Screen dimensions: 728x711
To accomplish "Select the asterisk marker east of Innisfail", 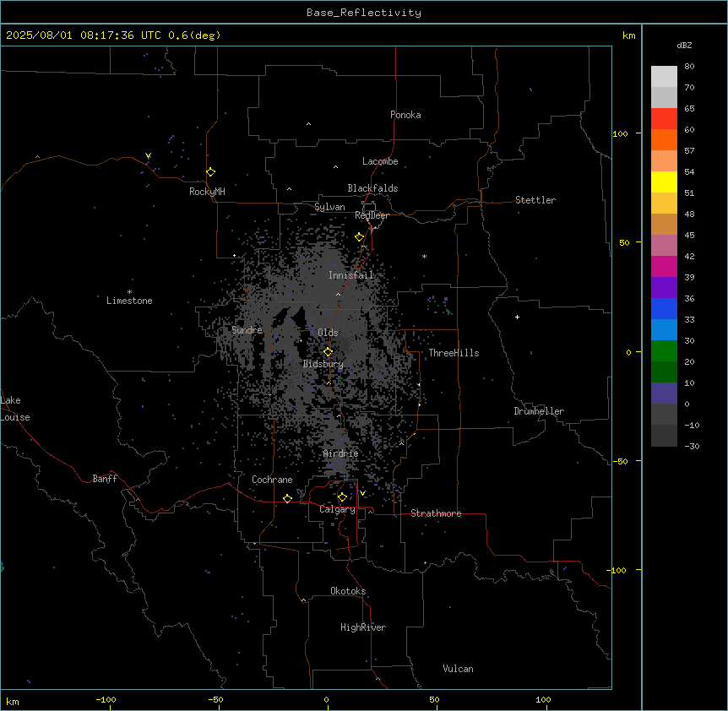I will pos(424,256).
